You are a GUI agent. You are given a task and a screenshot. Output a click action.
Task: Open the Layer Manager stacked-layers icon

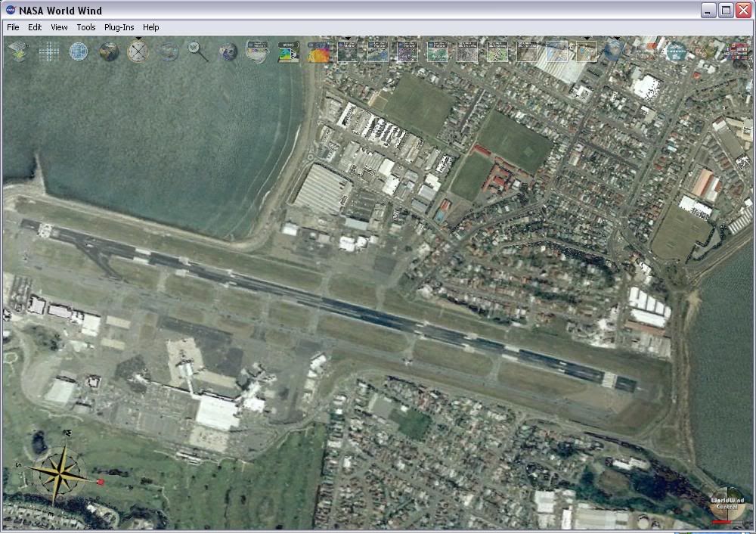point(18,51)
